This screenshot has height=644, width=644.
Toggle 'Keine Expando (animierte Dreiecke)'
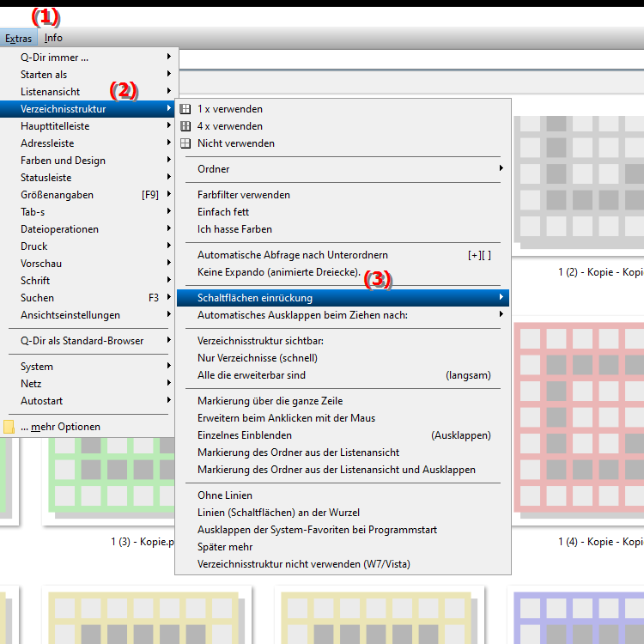click(343, 272)
